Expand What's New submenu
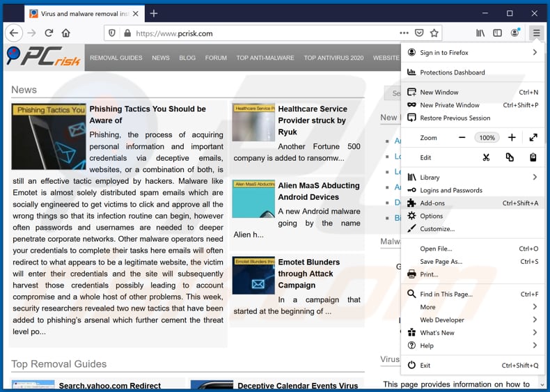Screen dimensions: 550x392 (x=473, y=333)
